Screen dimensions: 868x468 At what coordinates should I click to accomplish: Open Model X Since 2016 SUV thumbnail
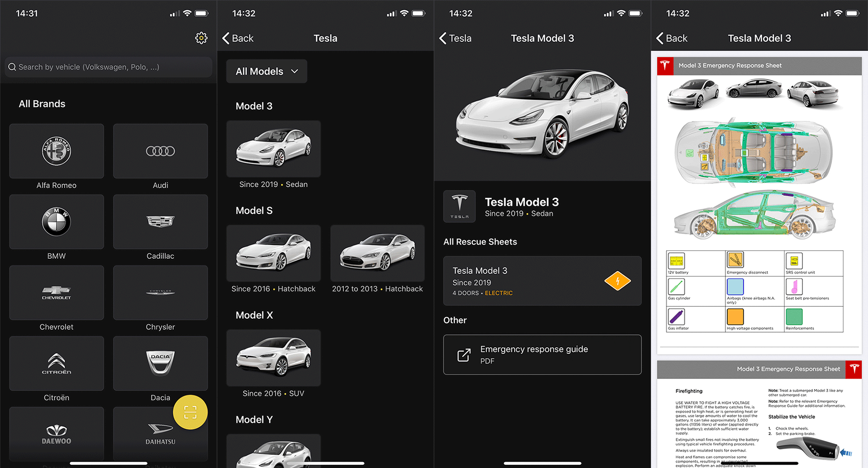pos(274,358)
